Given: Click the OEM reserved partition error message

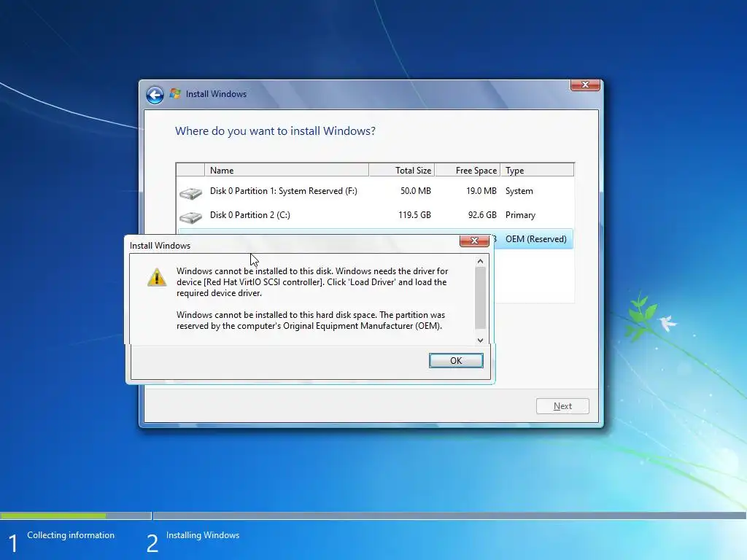Looking at the screenshot, I should pos(311,321).
